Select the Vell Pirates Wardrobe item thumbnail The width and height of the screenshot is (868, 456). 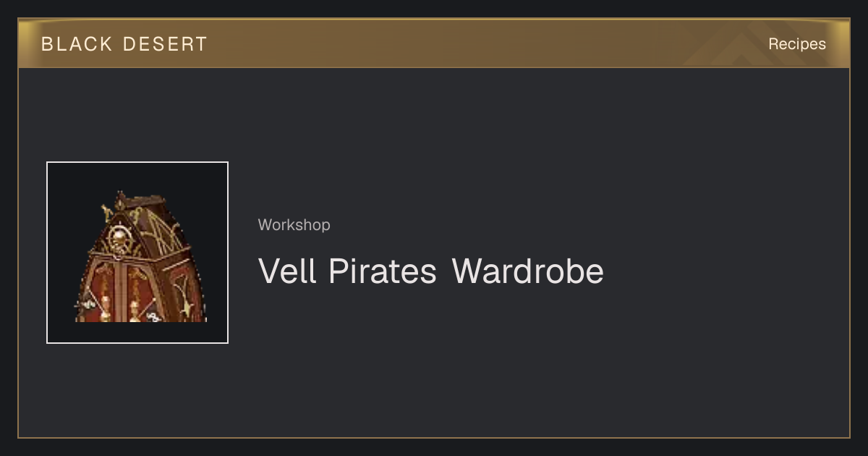(137, 253)
